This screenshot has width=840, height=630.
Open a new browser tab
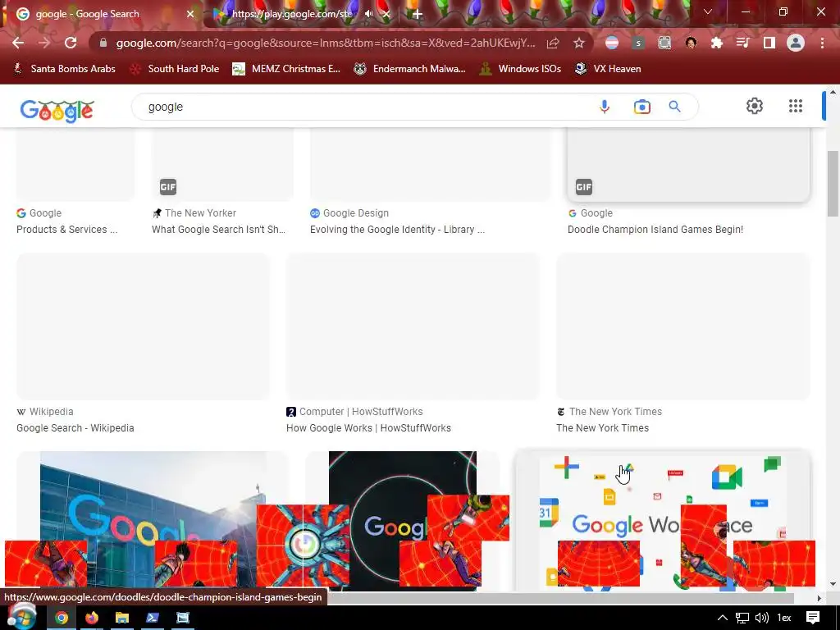coord(418,14)
